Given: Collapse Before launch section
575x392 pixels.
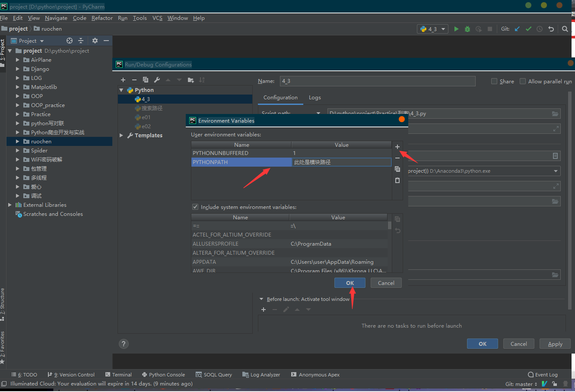Looking at the screenshot, I should [261, 299].
